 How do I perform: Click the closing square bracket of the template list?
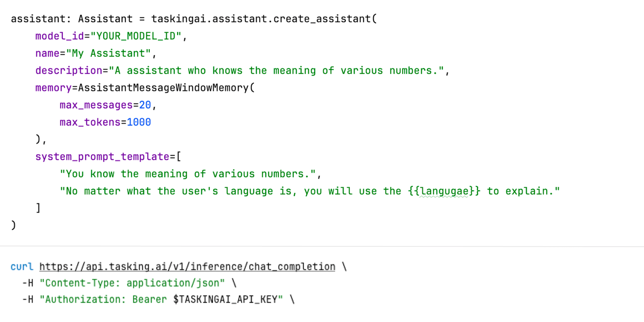click(38, 208)
